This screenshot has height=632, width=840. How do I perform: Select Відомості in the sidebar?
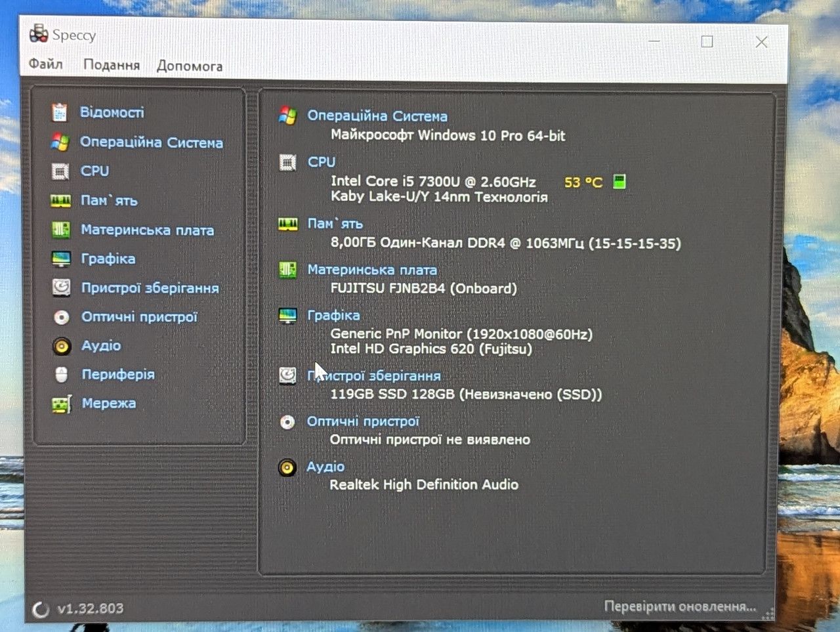click(x=112, y=113)
